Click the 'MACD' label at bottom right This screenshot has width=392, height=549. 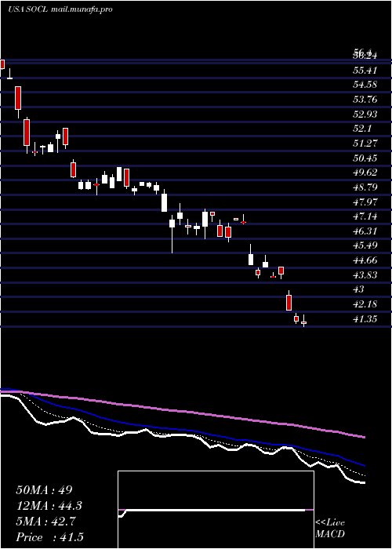pyautogui.click(x=329, y=534)
